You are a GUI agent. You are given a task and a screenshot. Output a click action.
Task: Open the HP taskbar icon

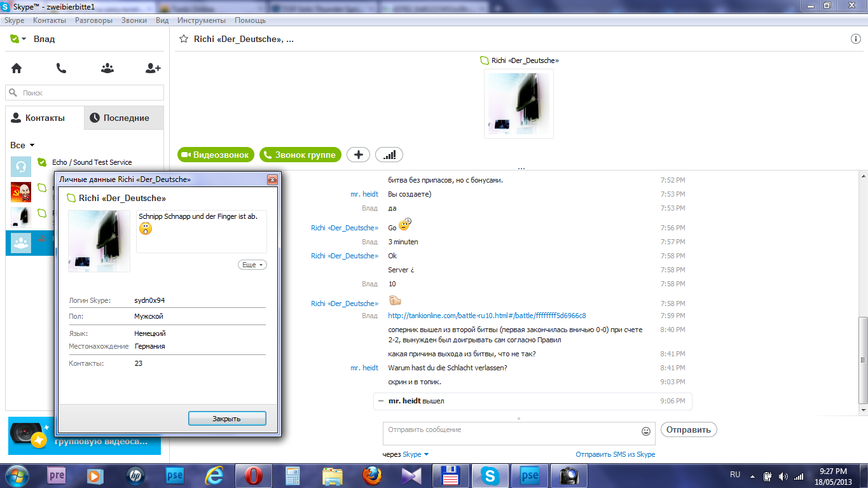tap(135, 475)
